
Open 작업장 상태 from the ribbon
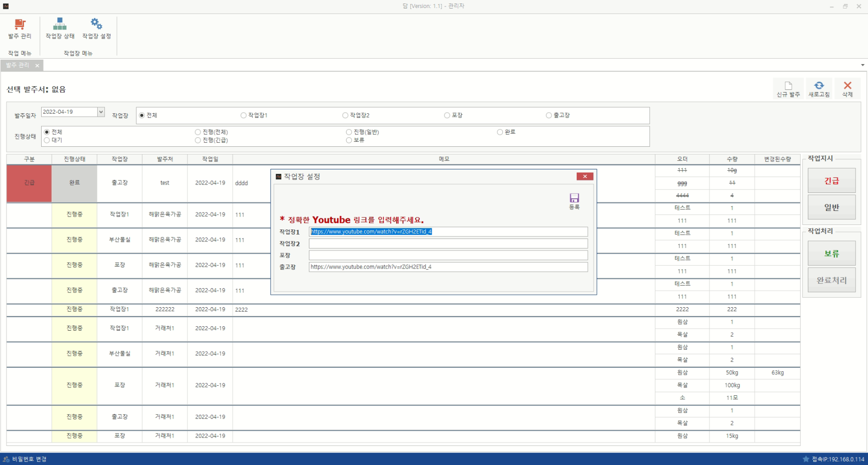[x=60, y=25]
